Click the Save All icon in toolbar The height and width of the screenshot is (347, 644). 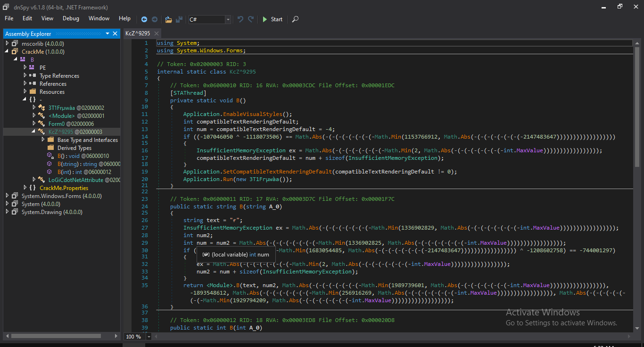pyautogui.click(x=179, y=19)
